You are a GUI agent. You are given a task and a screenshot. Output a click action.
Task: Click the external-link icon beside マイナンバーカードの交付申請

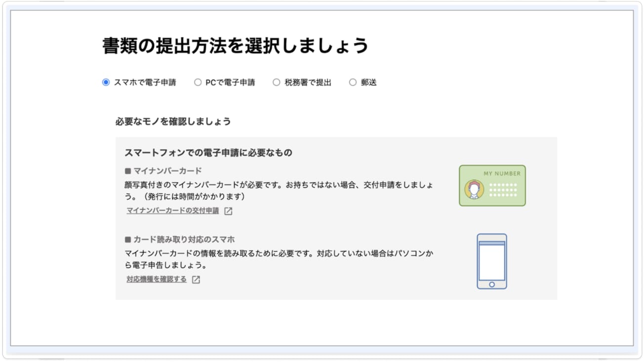click(228, 211)
